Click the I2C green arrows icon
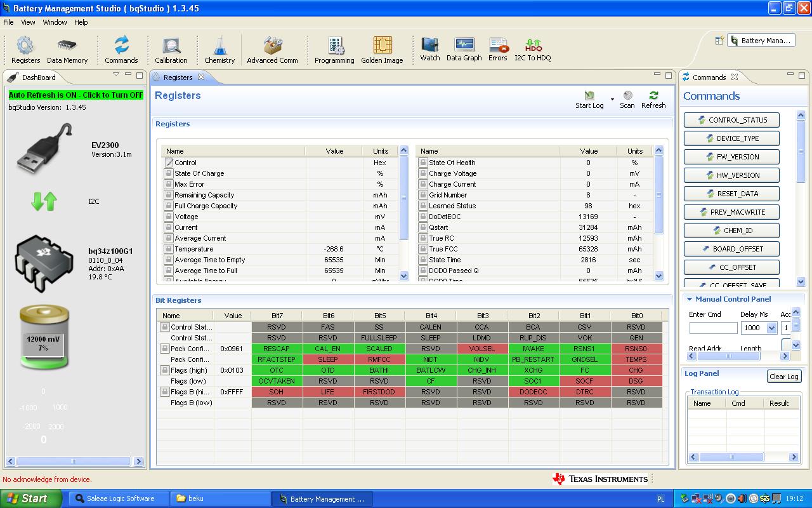The width and height of the screenshot is (812, 508). (44, 201)
